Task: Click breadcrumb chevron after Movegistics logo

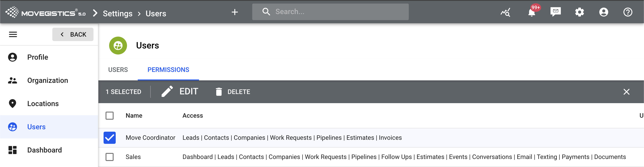Action: point(95,13)
